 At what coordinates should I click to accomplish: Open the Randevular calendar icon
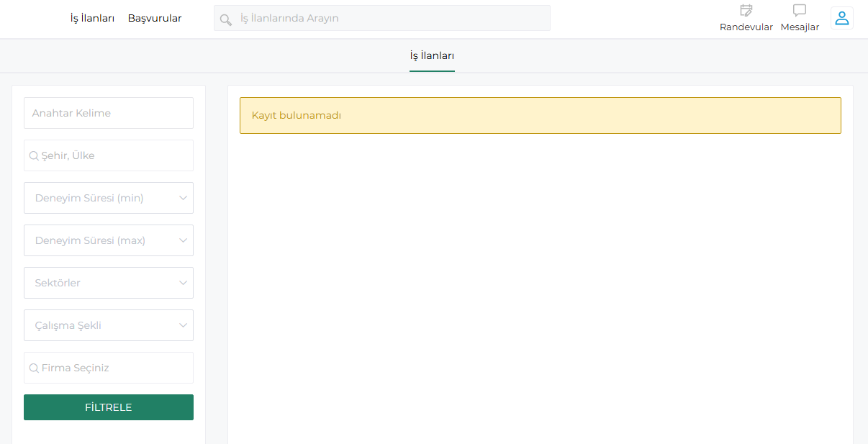tap(746, 11)
